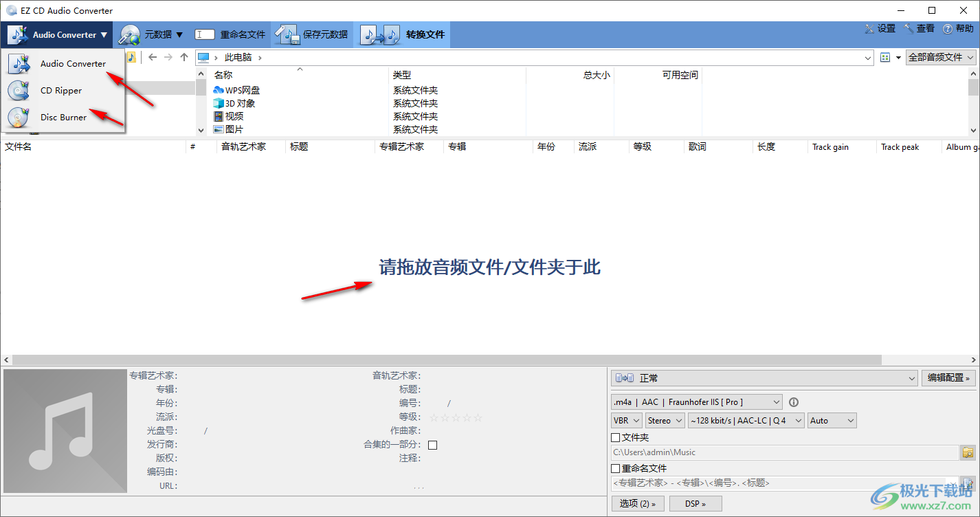Sort file list by Track gain column
This screenshot has width=980, height=517.
842,146
